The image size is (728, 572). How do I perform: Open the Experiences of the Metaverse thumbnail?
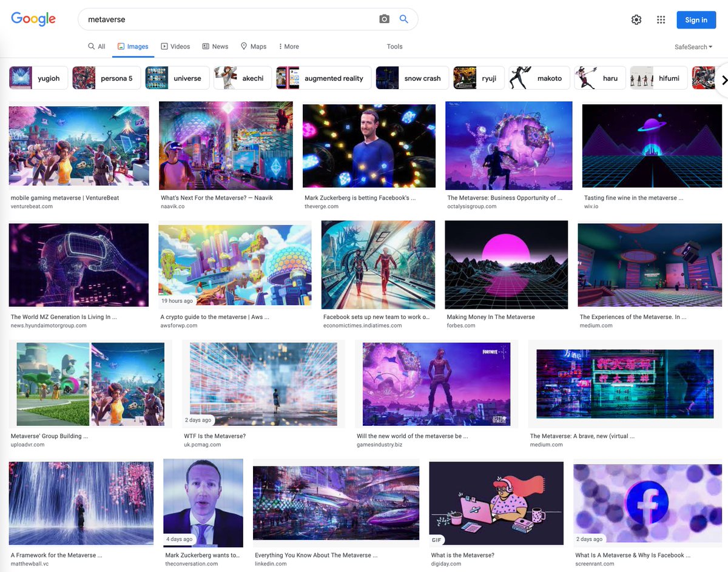(x=650, y=265)
